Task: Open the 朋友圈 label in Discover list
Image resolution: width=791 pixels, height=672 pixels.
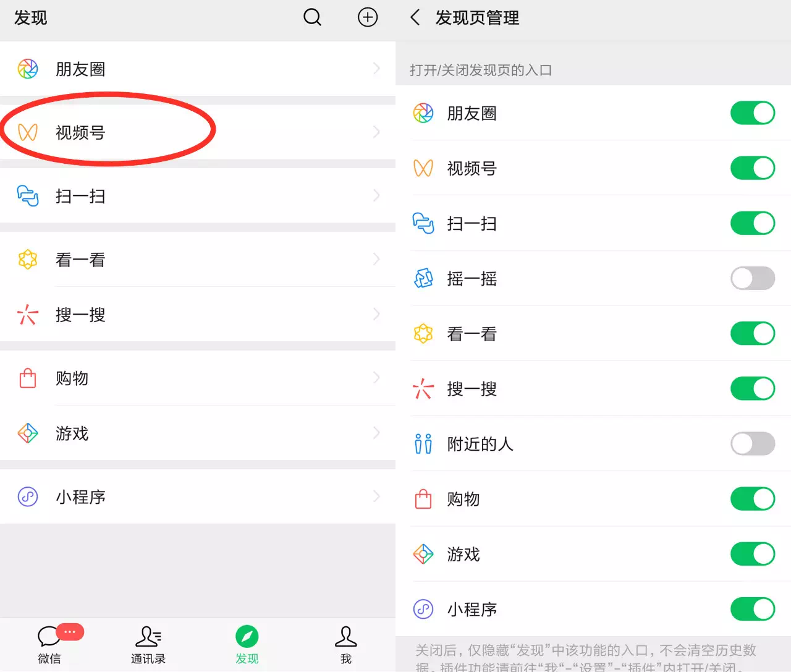Action: 80,69
